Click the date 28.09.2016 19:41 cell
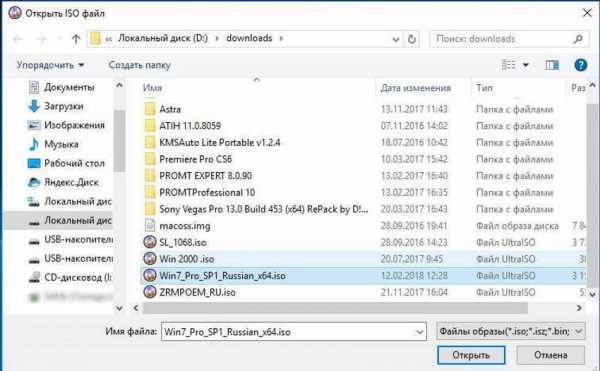The image size is (600, 371). click(414, 226)
